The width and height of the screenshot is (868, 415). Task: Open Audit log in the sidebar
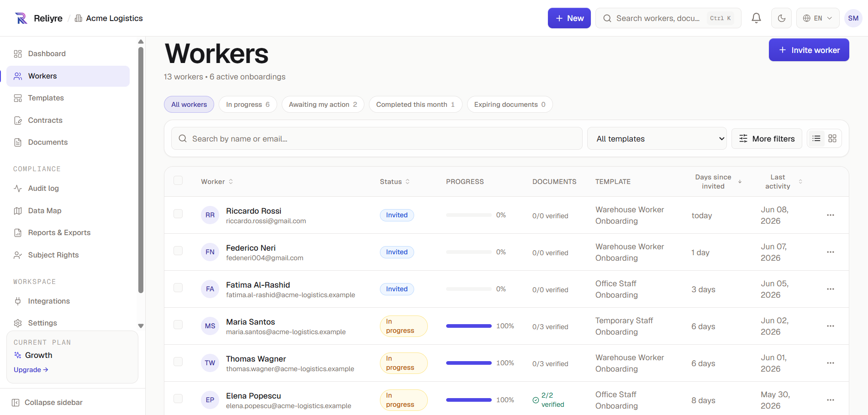pos(68,189)
